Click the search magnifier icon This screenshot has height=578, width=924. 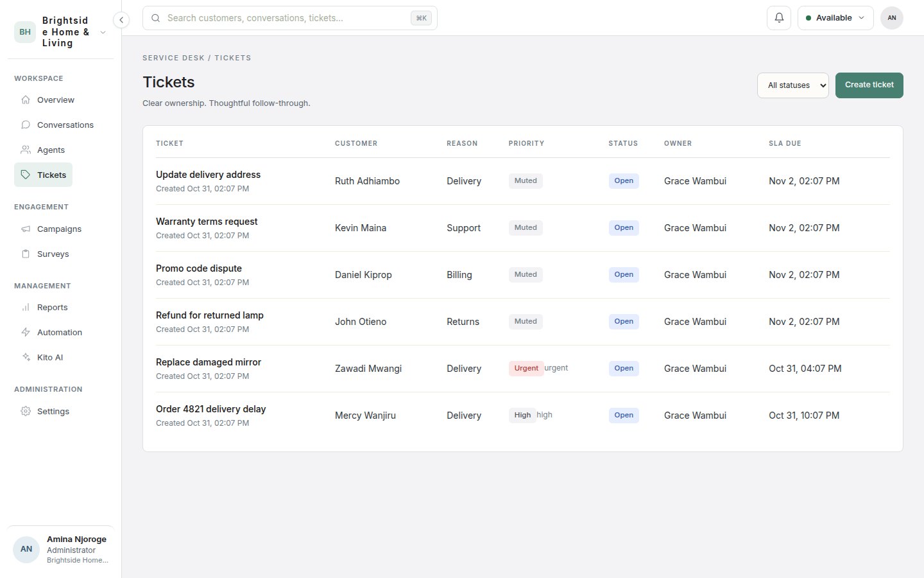155,18
